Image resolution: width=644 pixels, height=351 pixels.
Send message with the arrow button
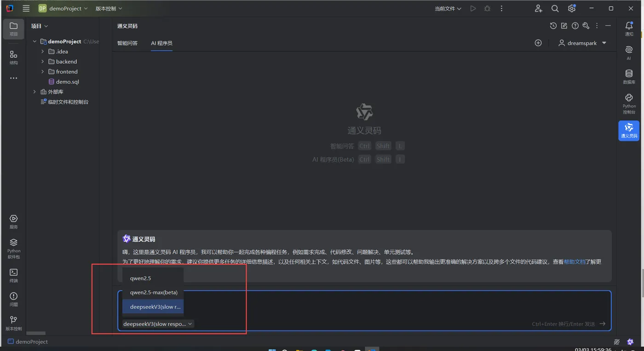(x=603, y=324)
